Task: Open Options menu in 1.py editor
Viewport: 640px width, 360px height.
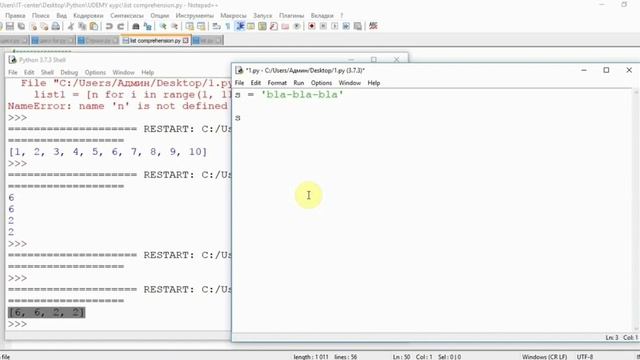Action: (321, 83)
